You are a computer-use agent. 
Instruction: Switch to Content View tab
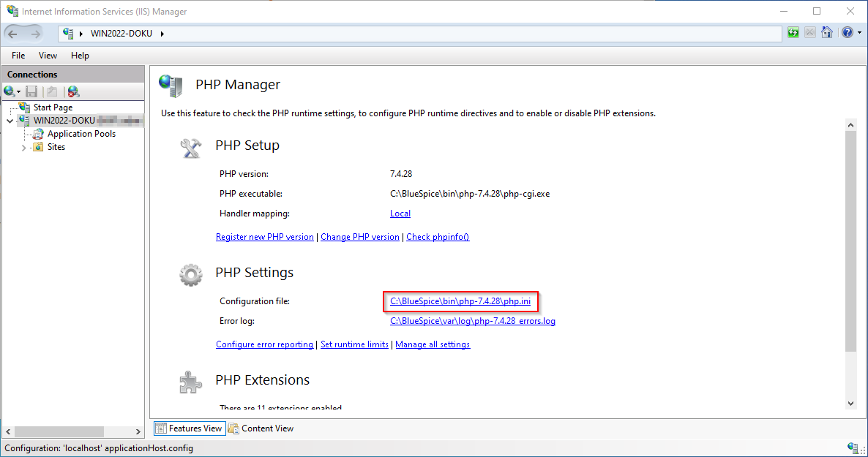(x=261, y=428)
